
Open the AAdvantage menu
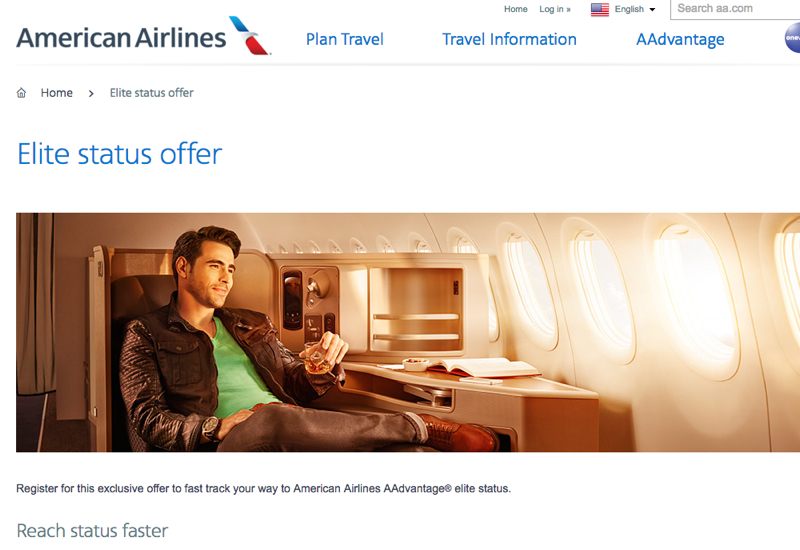coord(680,40)
